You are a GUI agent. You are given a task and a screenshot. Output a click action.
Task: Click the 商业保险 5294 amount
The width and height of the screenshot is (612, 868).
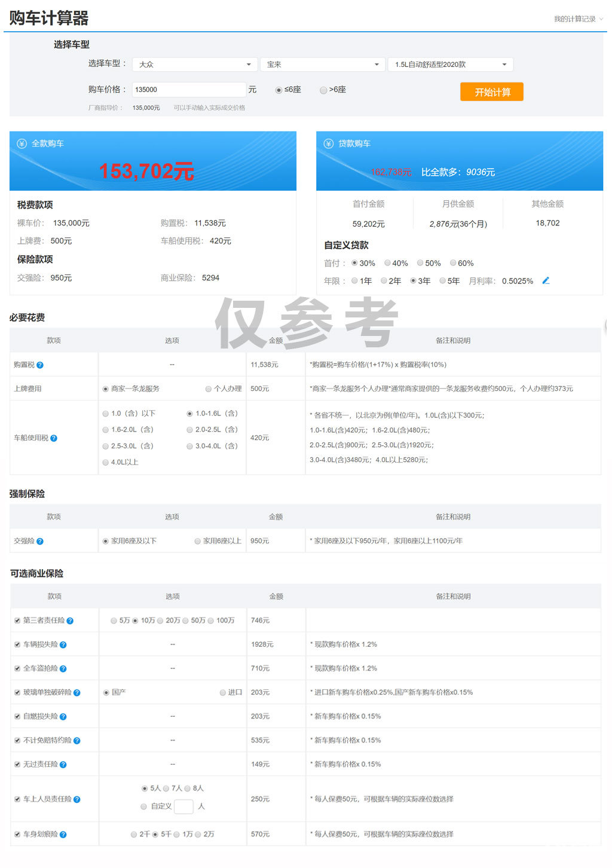click(x=211, y=278)
